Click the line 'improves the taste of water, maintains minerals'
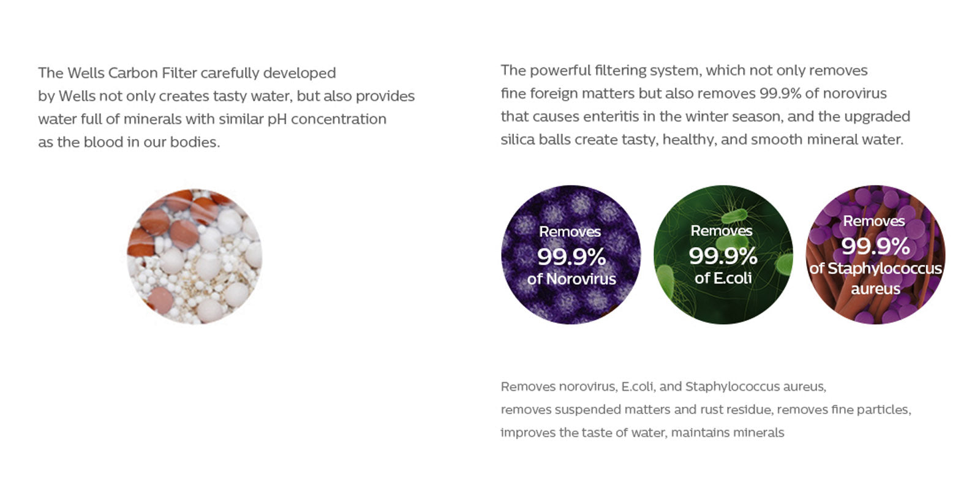 point(642,432)
